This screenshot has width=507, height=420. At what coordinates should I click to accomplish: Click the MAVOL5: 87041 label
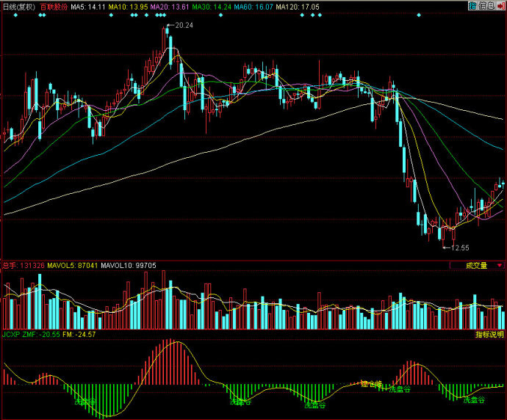tap(73, 266)
